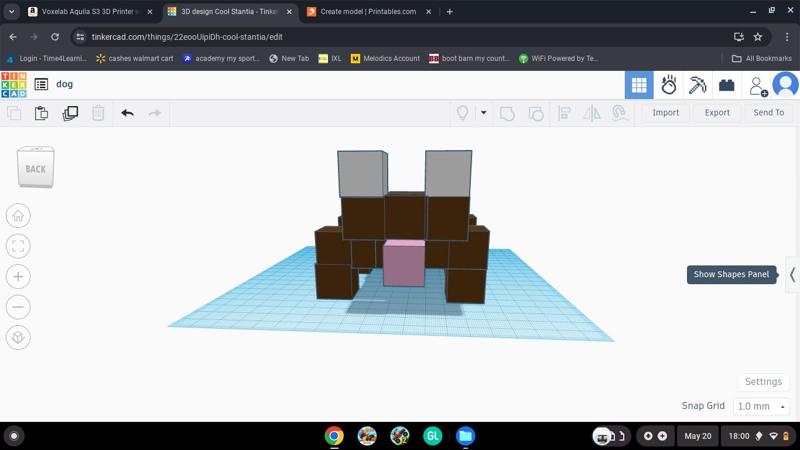Click the Group shapes icon
The height and width of the screenshot is (450, 800).
click(507, 113)
